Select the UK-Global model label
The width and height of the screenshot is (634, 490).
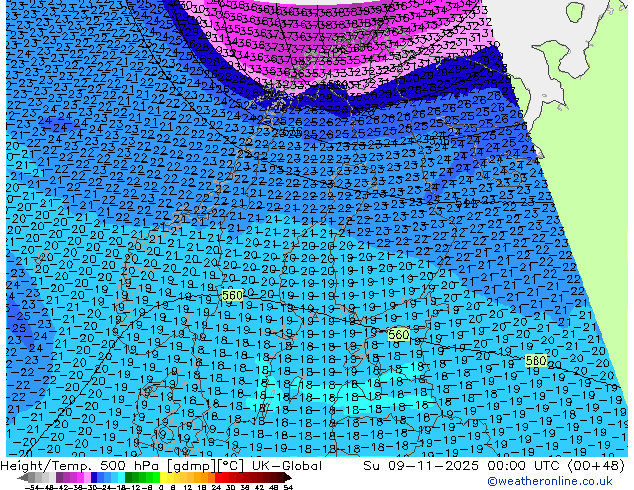[x=287, y=466]
